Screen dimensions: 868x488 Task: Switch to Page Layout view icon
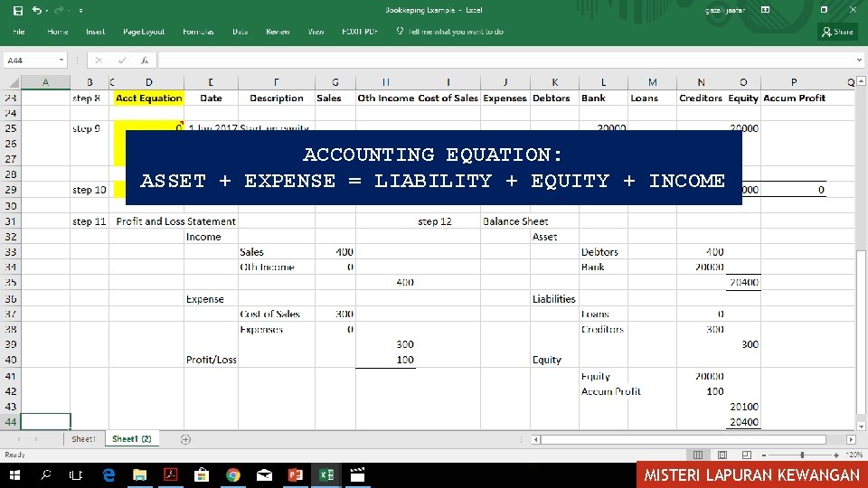pyautogui.click(x=722, y=455)
